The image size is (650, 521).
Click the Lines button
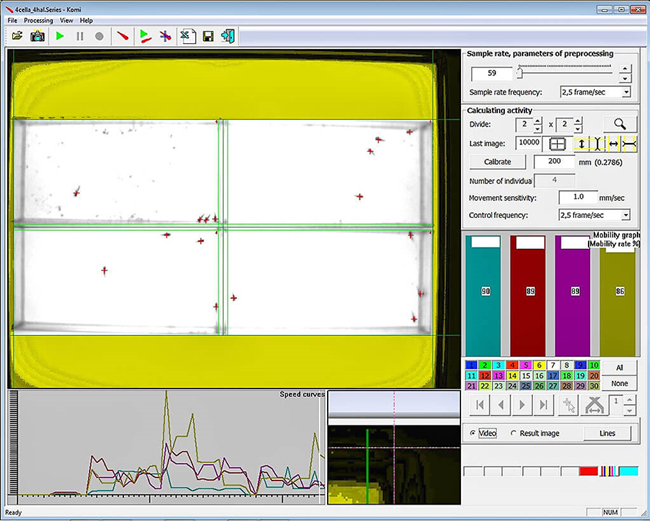coord(606,433)
